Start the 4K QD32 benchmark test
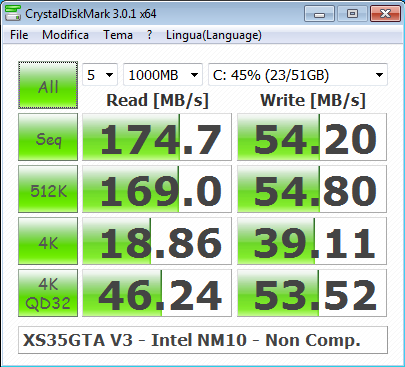The width and height of the screenshot is (405, 367). (48, 293)
